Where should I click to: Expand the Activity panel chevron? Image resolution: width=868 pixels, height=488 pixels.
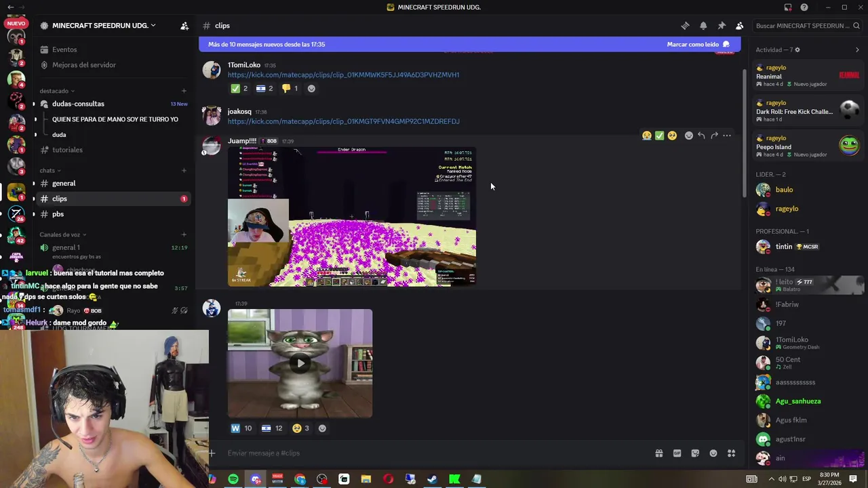857,50
